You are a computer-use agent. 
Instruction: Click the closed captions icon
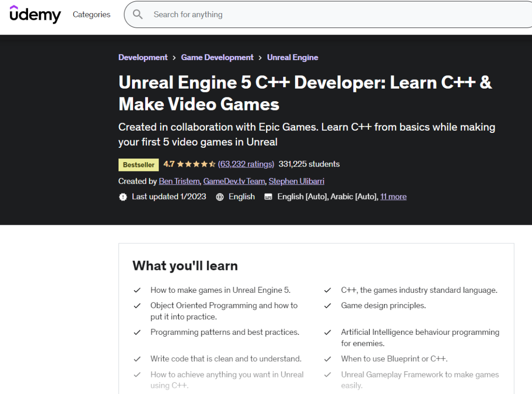pos(268,197)
